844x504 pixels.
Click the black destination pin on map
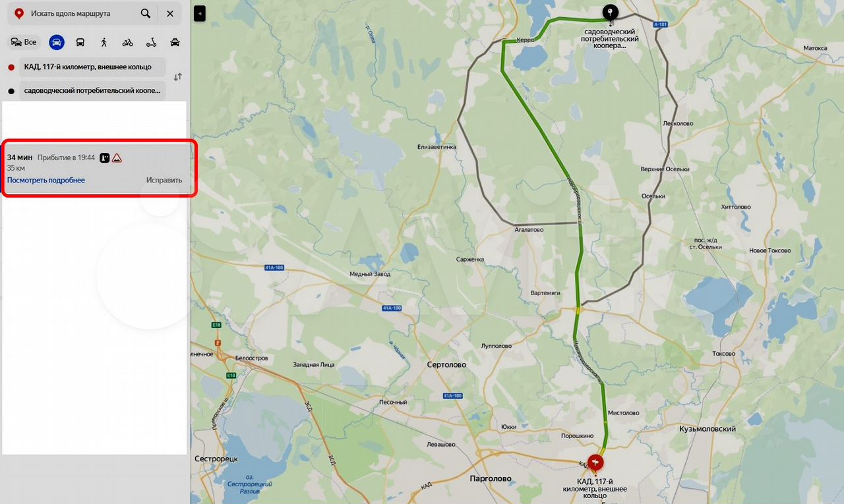[611, 13]
